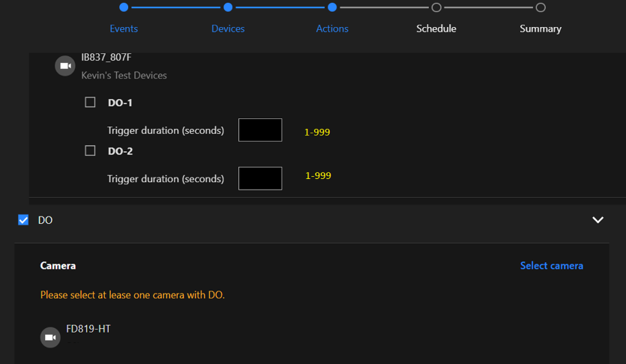626x364 pixels.
Task: Select the Actions step label
Action: point(331,28)
